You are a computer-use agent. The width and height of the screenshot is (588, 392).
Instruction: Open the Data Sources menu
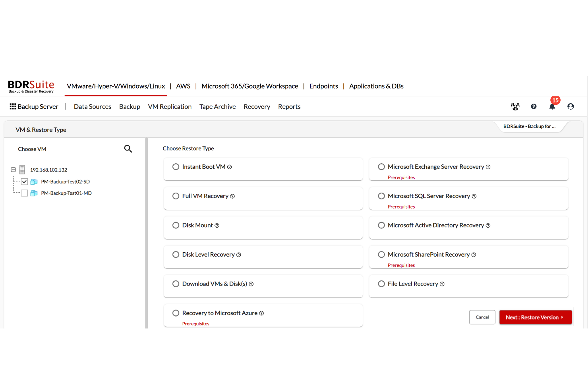tap(93, 106)
